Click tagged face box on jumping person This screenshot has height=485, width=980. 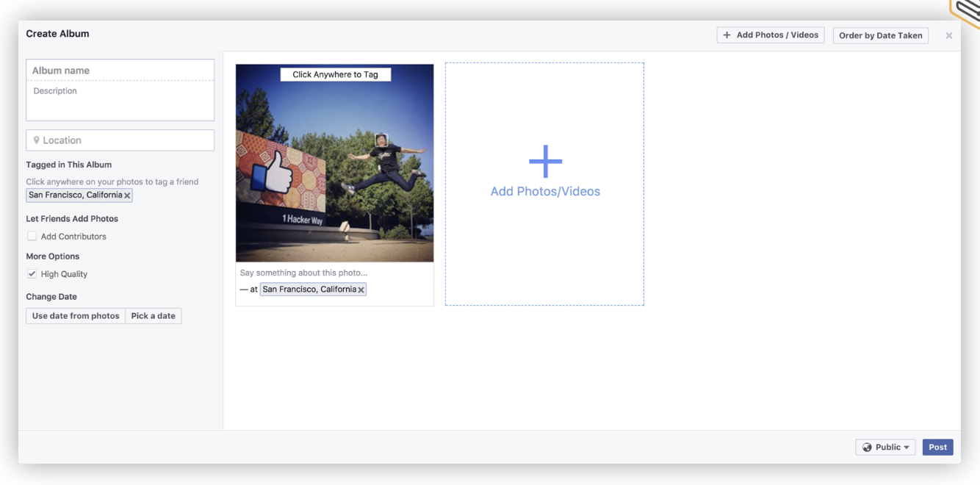pyautogui.click(x=381, y=140)
